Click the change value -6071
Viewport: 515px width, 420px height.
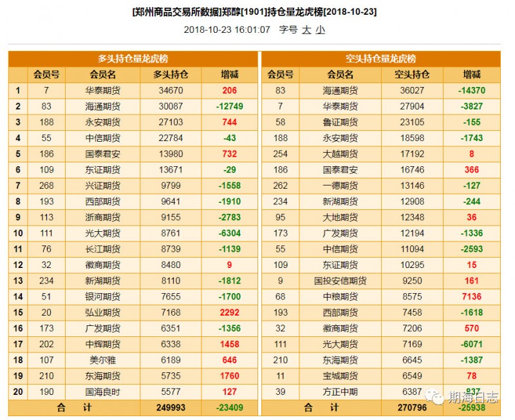[x=472, y=344]
